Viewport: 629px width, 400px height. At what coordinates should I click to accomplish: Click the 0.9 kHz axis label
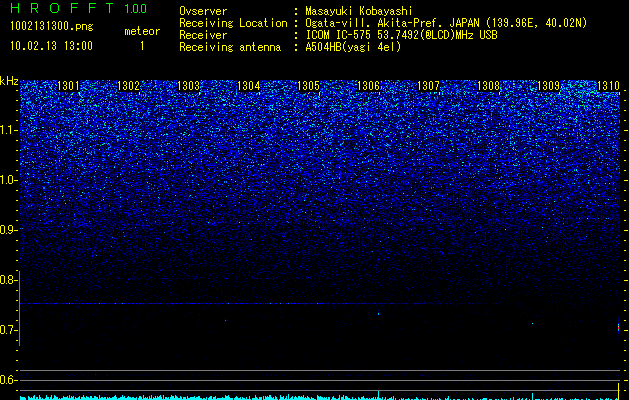8,229
